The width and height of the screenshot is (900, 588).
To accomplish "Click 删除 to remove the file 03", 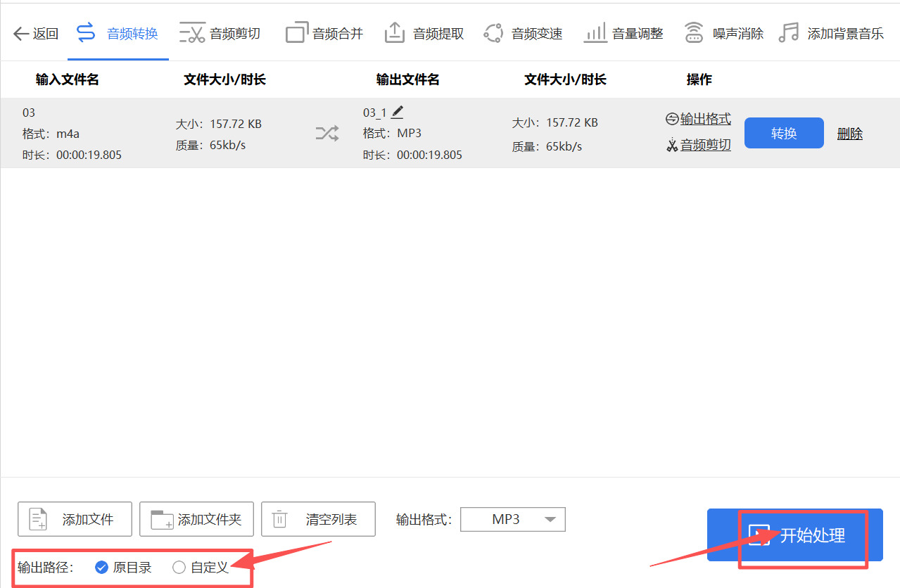I will (x=849, y=133).
